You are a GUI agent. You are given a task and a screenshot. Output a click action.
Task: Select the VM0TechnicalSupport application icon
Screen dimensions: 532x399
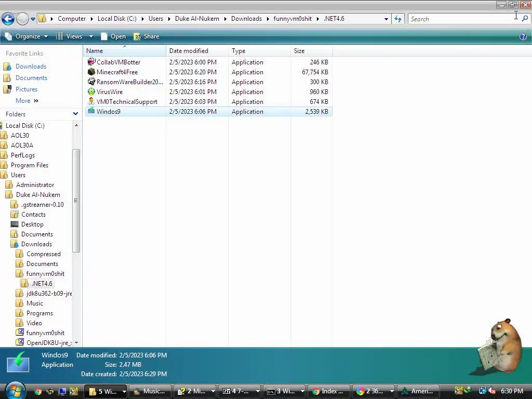coord(91,101)
